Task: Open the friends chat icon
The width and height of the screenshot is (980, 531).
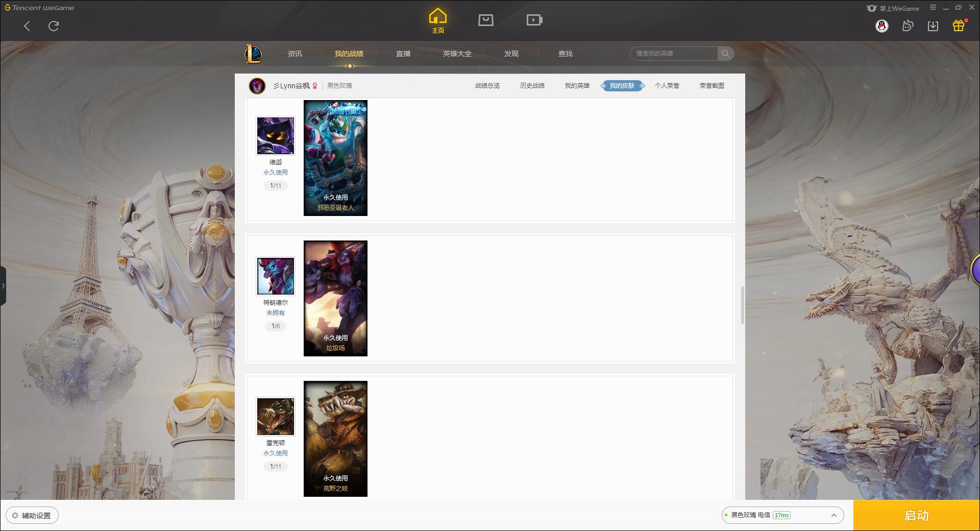Action: coord(908,26)
